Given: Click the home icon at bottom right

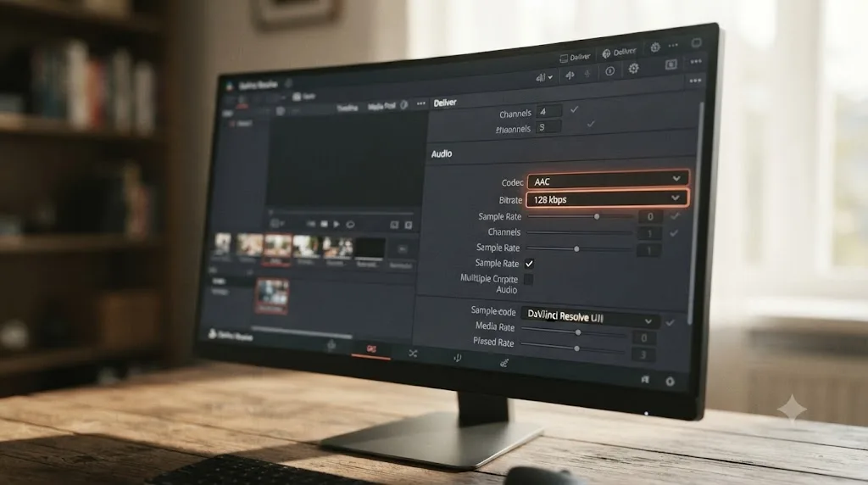Looking at the screenshot, I should point(645,379).
